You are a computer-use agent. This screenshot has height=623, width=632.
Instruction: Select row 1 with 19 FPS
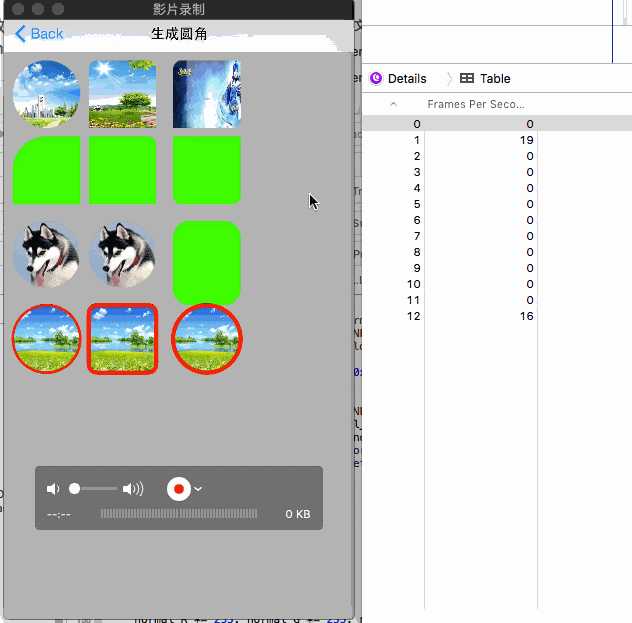(497, 140)
